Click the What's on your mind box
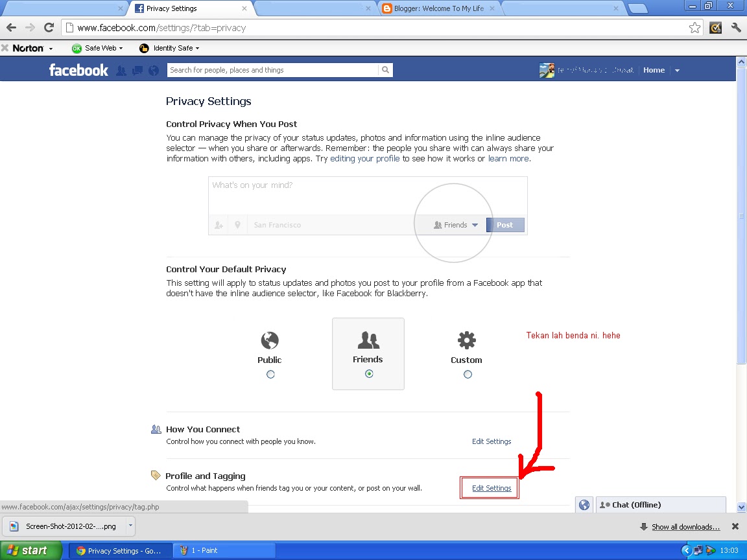This screenshot has width=747, height=560. (368, 196)
